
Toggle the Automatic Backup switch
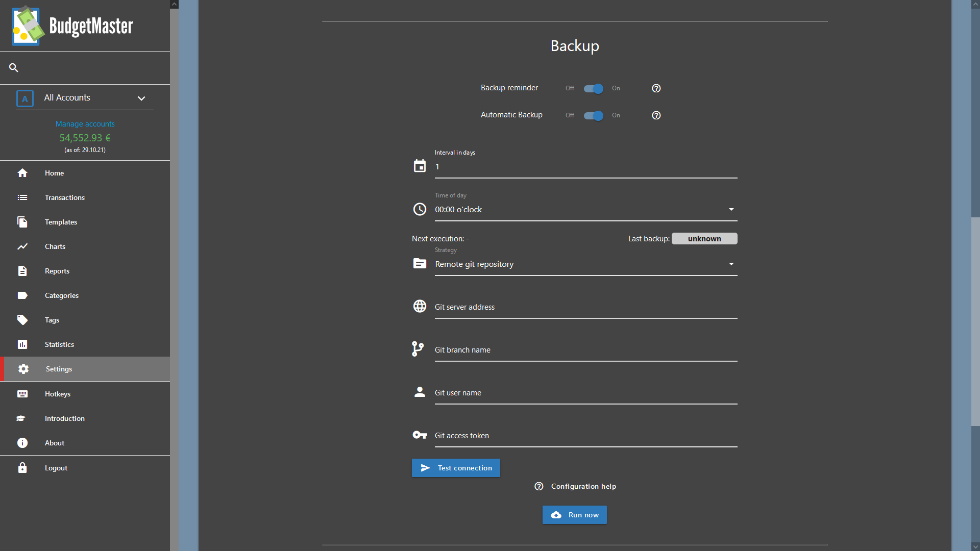tap(594, 116)
